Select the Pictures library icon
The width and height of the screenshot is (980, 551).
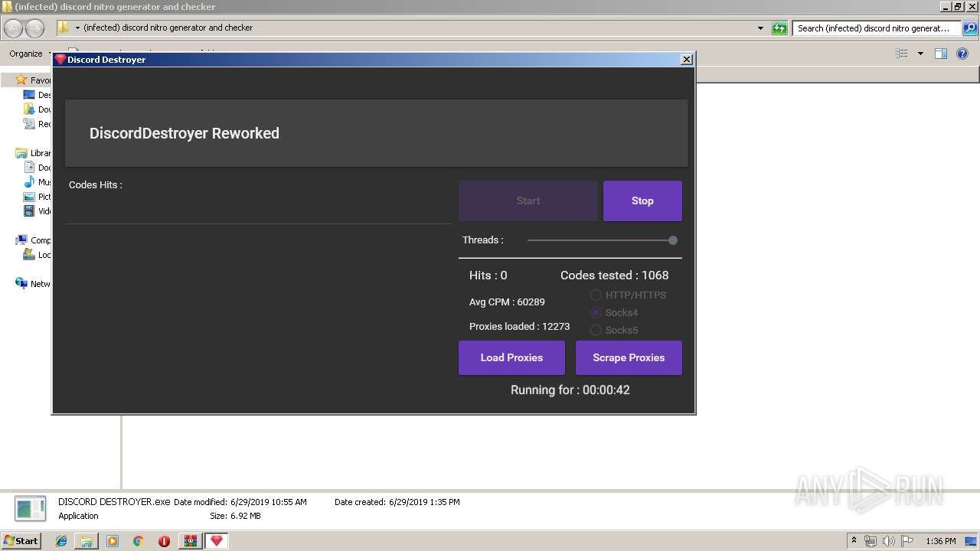(29, 197)
